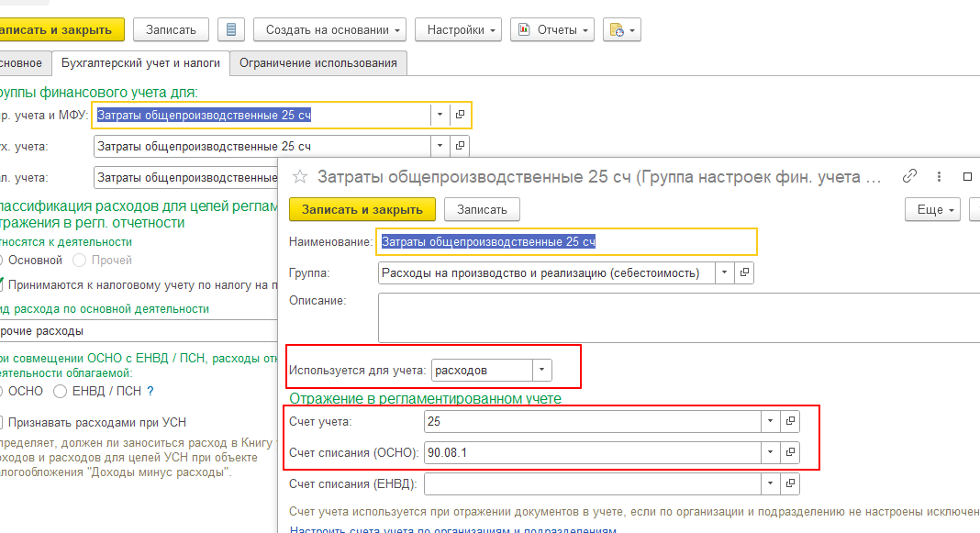This screenshot has height=533, width=980.
Task: Open the Создать на основании dropdown
Action: (330, 29)
